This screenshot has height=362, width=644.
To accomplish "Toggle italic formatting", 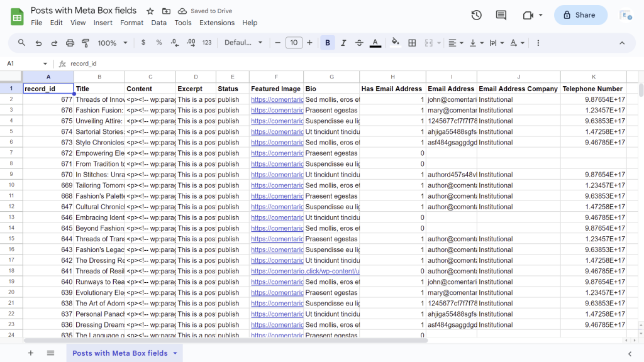I will (343, 43).
